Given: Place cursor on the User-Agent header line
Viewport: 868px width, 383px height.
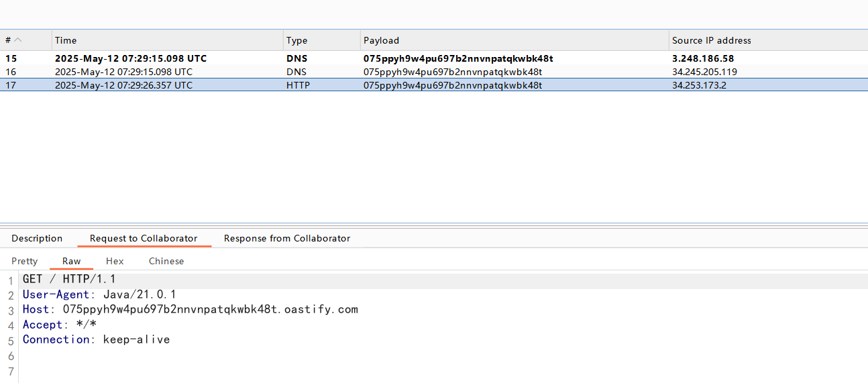Looking at the screenshot, I should (99, 294).
